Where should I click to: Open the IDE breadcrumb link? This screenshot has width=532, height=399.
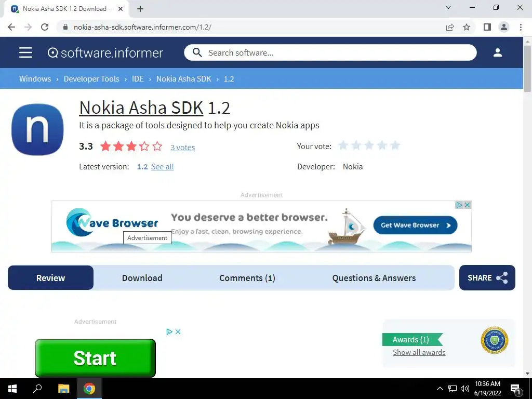138,79
